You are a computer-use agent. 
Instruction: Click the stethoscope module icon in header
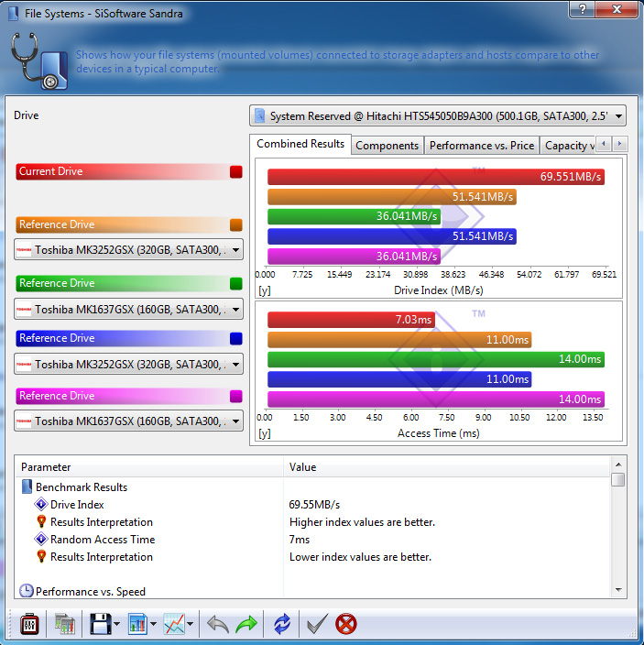pos(39,60)
